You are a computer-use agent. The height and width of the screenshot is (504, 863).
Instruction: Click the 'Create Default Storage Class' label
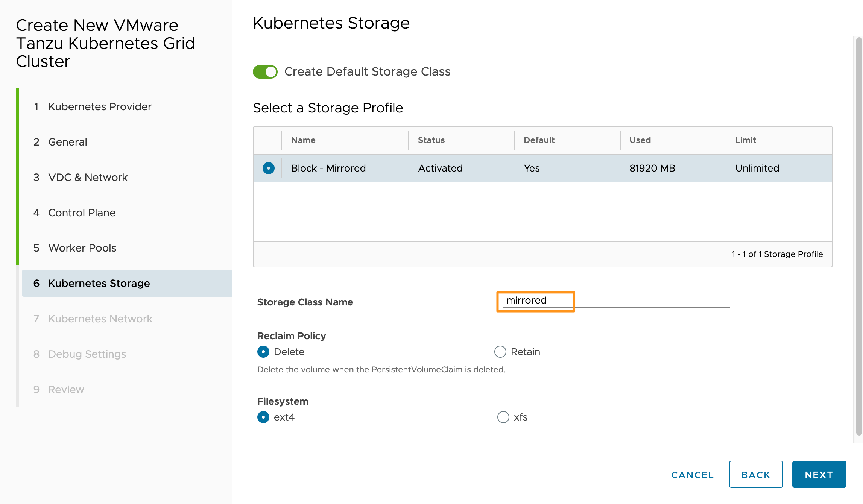point(368,71)
